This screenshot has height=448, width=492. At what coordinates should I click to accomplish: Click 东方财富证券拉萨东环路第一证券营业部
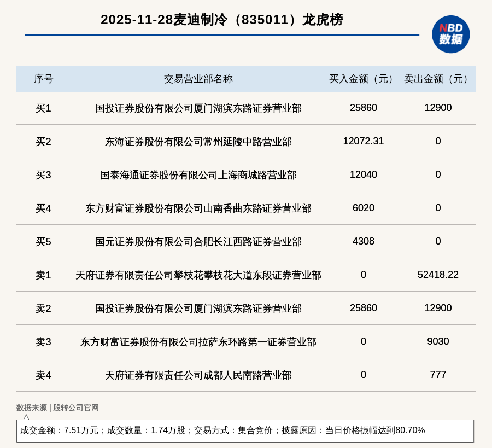[198, 342]
